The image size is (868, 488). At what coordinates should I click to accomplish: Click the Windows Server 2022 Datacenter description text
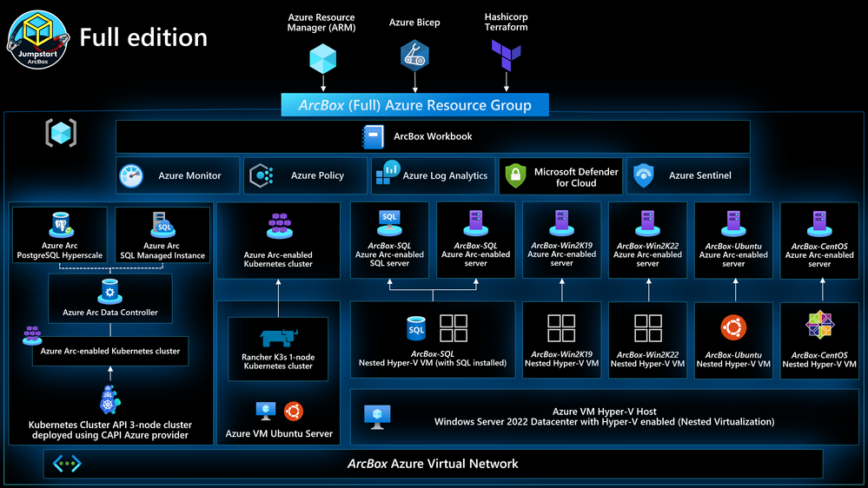[605, 422]
